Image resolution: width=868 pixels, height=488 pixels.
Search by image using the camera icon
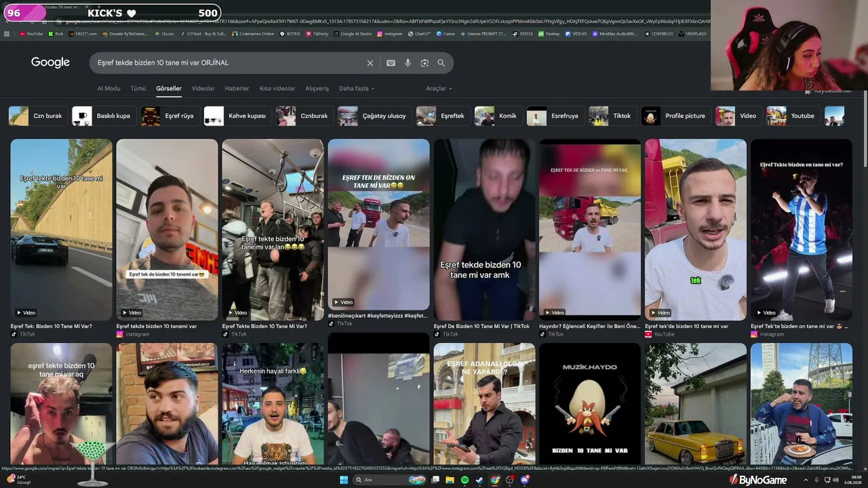click(x=425, y=63)
